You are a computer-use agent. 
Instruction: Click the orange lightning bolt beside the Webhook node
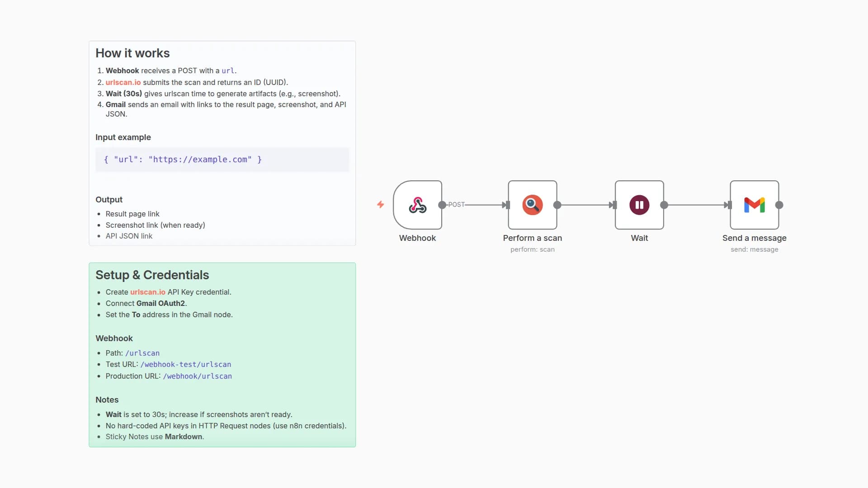(x=381, y=205)
